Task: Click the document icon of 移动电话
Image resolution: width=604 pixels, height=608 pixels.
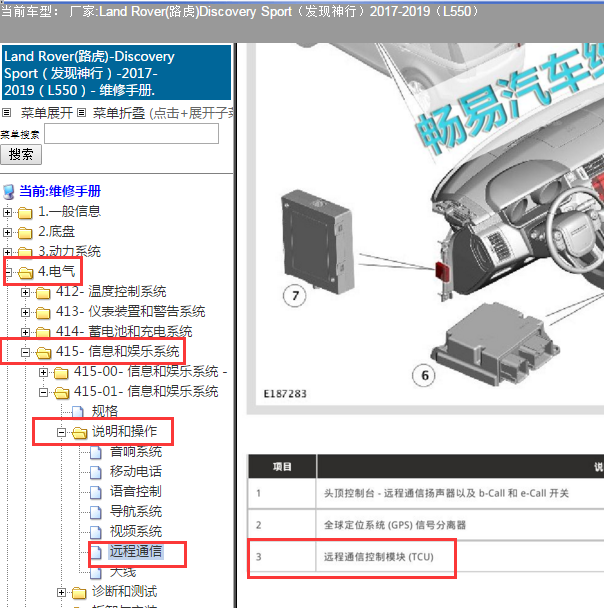Action: click(x=96, y=472)
